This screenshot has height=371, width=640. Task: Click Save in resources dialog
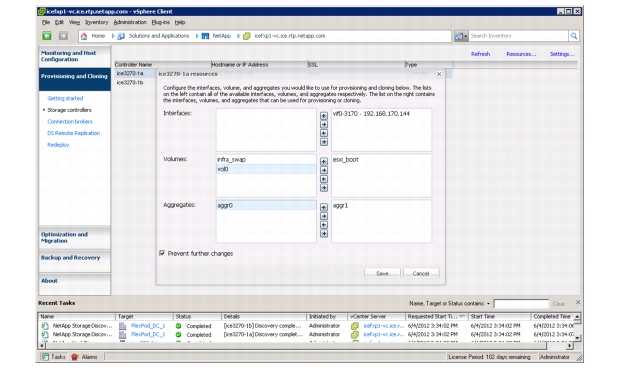(382, 273)
